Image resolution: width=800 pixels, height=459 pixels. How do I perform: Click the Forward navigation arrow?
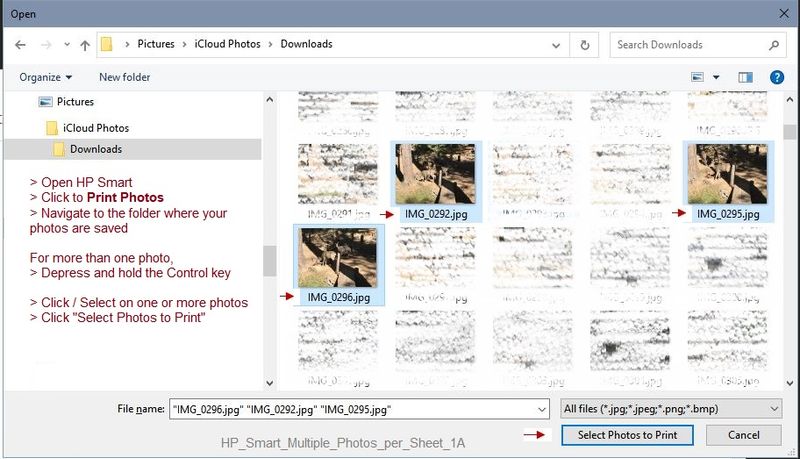(x=46, y=45)
